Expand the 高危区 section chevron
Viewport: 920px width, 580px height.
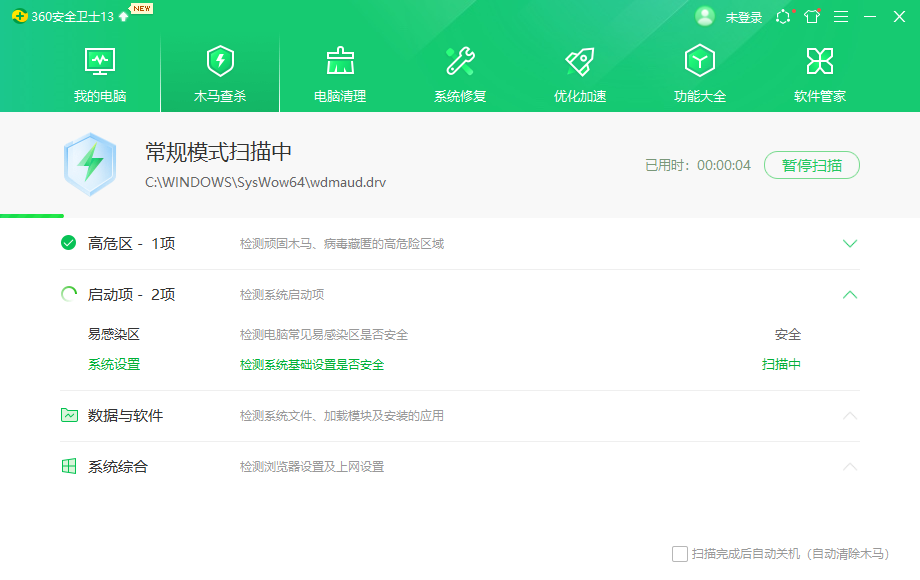(x=850, y=243)
